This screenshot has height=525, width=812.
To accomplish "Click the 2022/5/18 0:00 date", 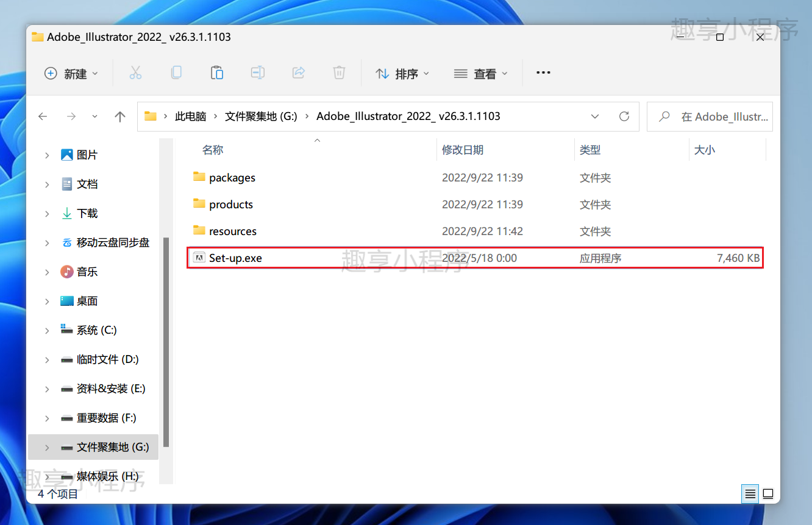I will (x=479, y=258).
